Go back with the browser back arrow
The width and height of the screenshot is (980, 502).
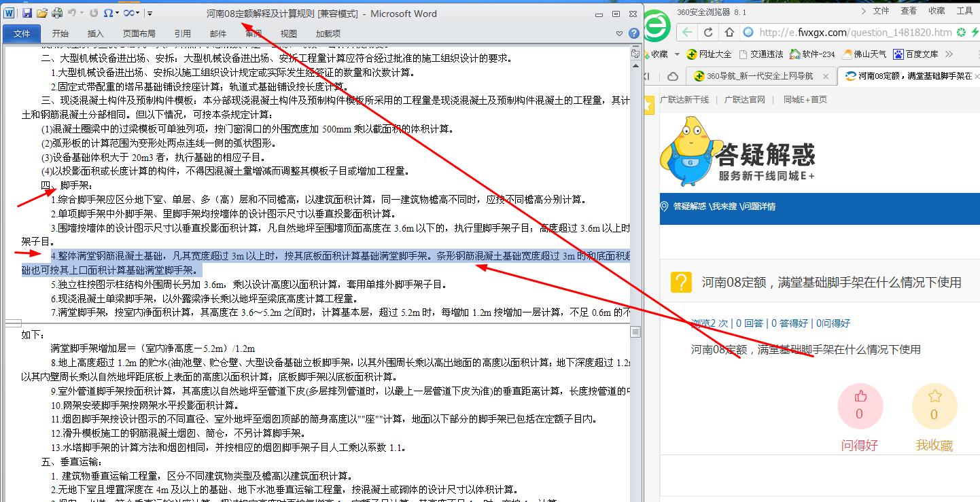[x=688, y=32]
